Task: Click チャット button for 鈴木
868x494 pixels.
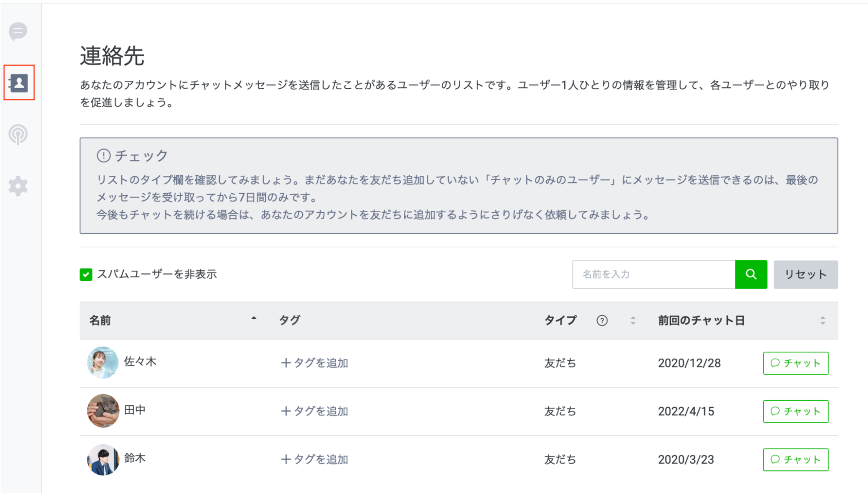Action: [795, 459]
